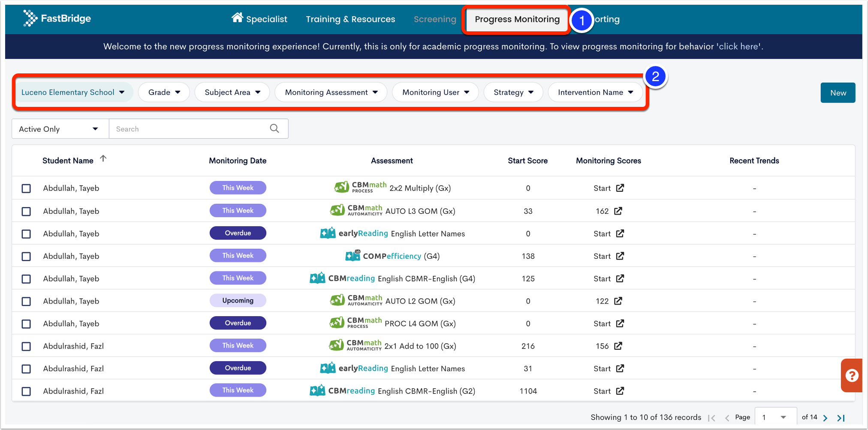
Task: Expand the Strategy filter
Action: [513, 92]
